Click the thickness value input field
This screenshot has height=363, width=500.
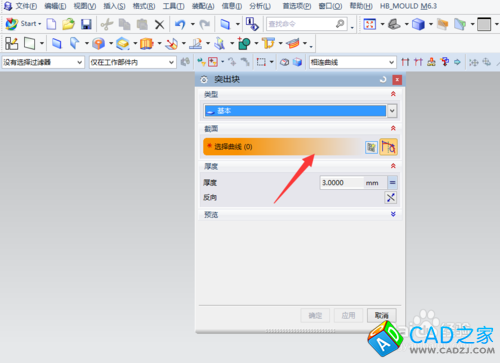point(342,183)
